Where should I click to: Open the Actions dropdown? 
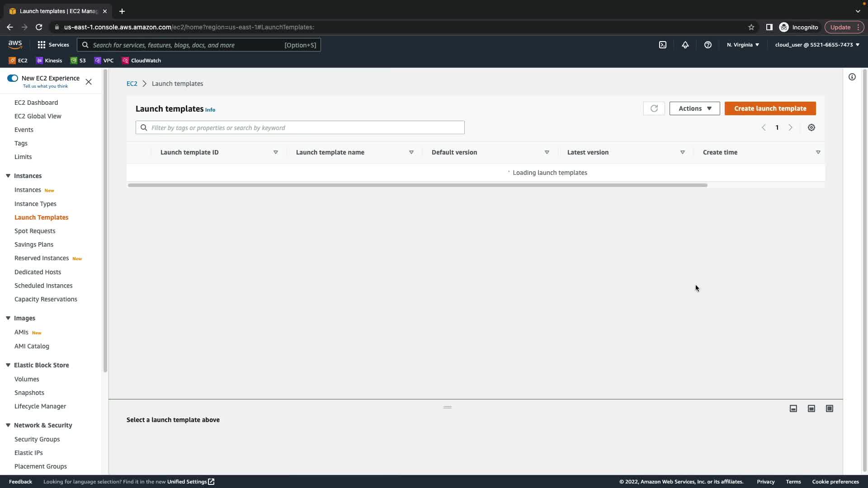694,108
